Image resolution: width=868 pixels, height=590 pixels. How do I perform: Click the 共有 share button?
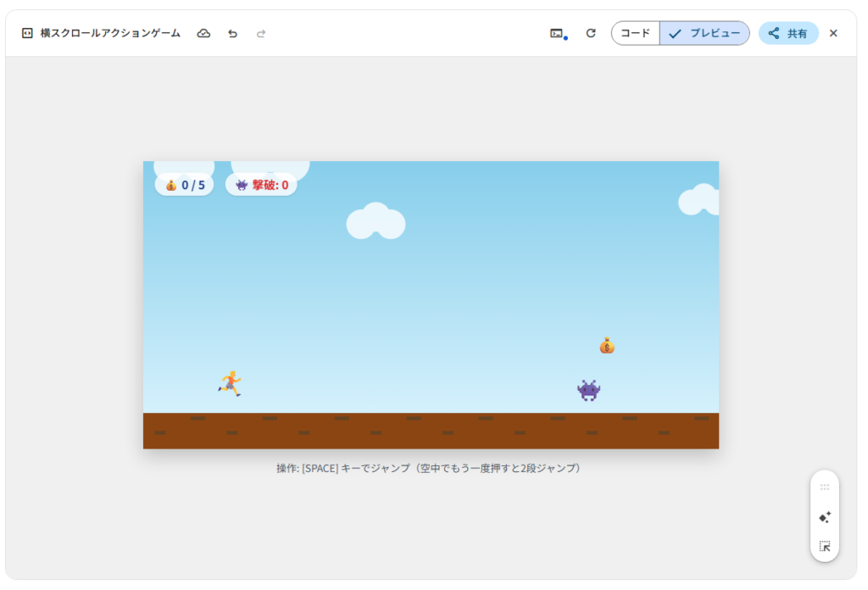(788, 33)
